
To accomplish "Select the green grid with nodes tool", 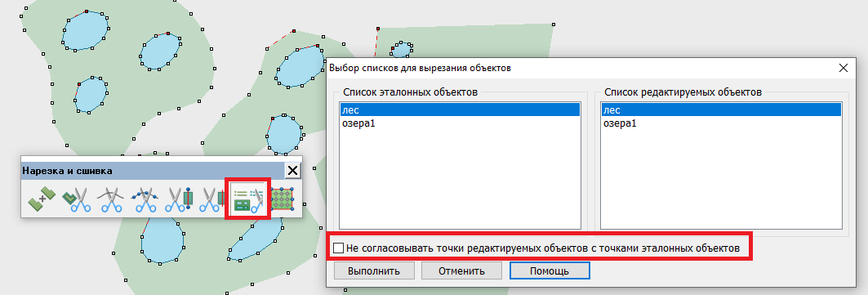I will [x=282, y=199].
